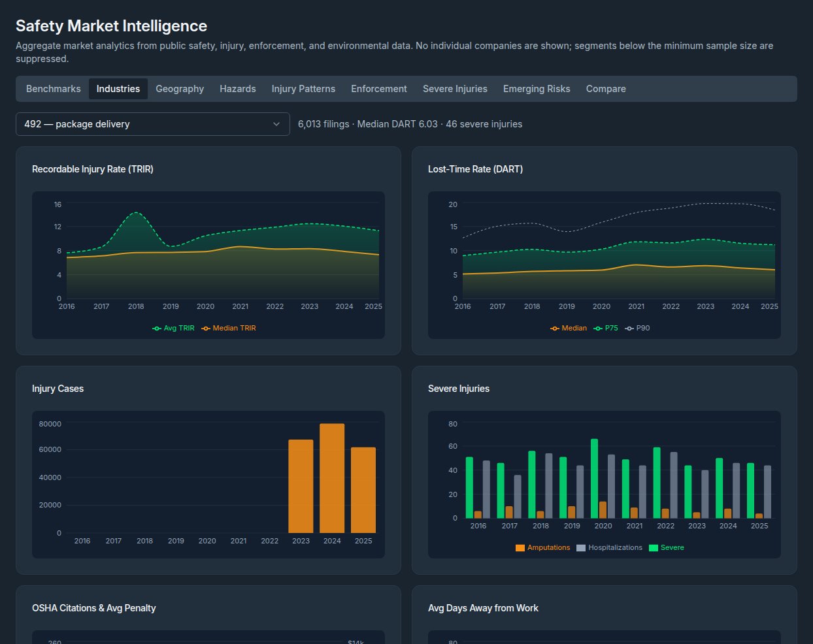
Task: Toggle the Severe legend entry
Action: 667,547
